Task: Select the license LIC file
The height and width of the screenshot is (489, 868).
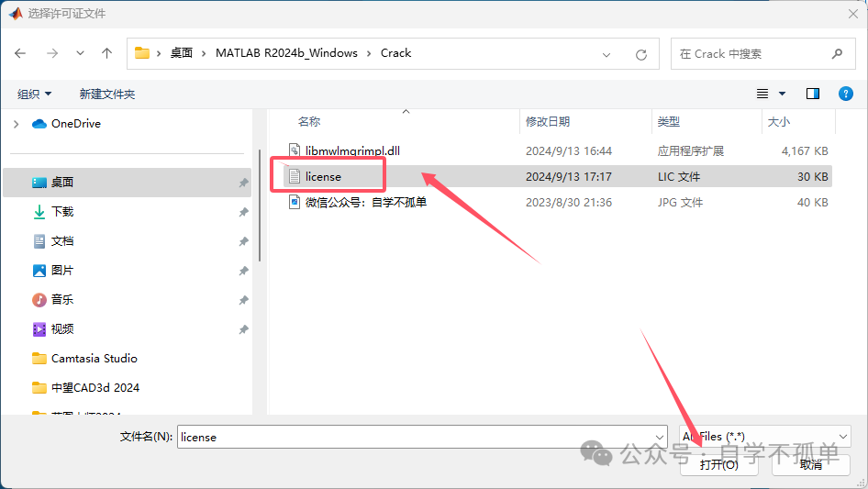Action: (x=558, y=177)
